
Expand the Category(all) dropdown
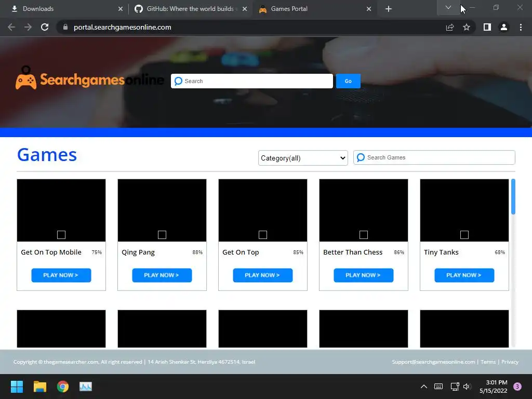(x=303, y=158)
